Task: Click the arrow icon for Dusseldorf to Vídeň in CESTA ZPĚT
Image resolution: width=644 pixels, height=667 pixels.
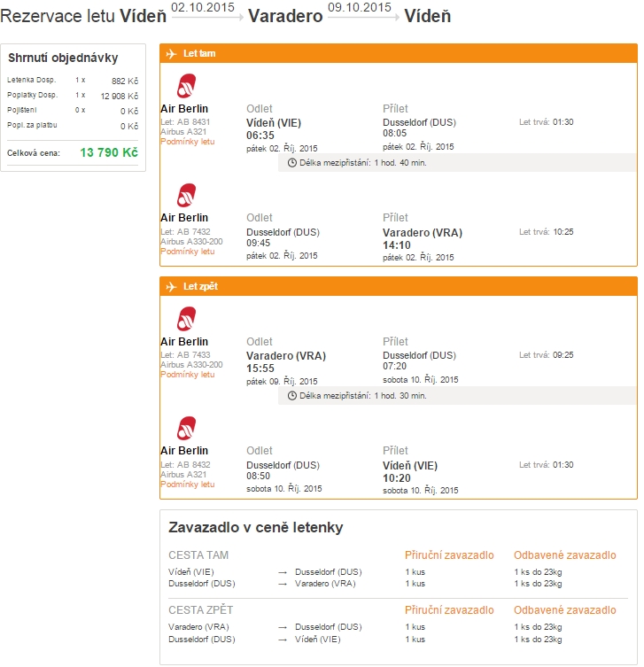Action: coord(283,640)
